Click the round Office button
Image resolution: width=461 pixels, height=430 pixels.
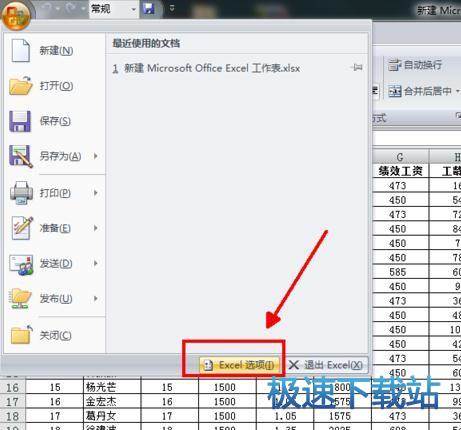click(x=16, y=15)
